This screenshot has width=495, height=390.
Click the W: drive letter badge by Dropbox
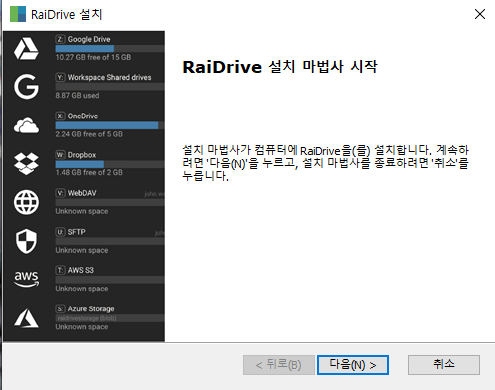pos(60,155)
